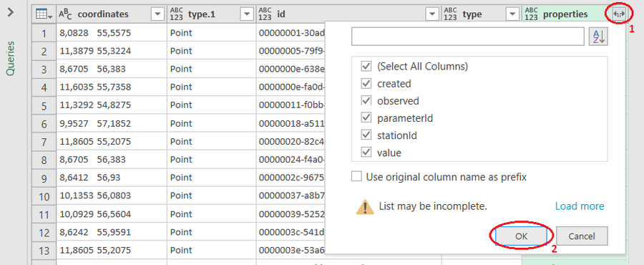Uncheck the stationId column checkbox

coord(366,135)
